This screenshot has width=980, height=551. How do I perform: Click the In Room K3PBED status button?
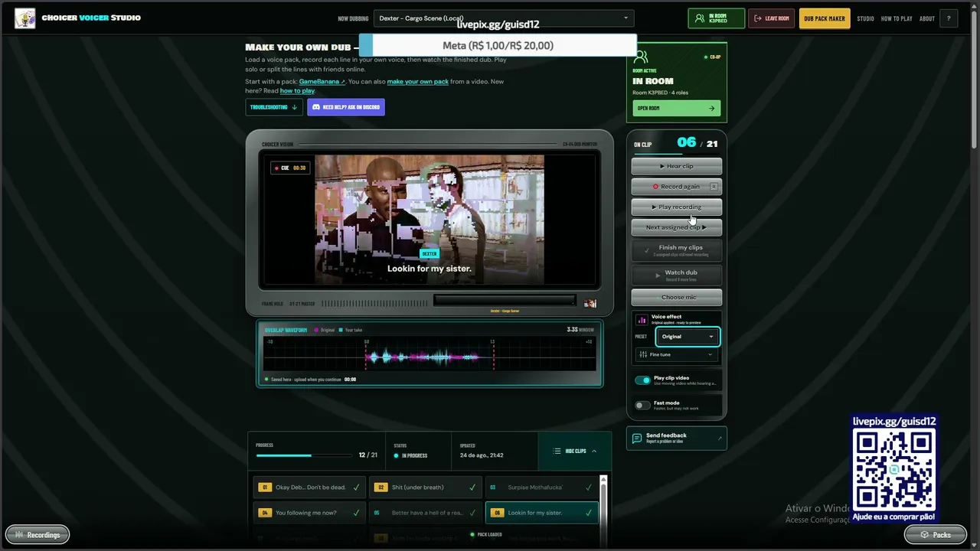716,18
